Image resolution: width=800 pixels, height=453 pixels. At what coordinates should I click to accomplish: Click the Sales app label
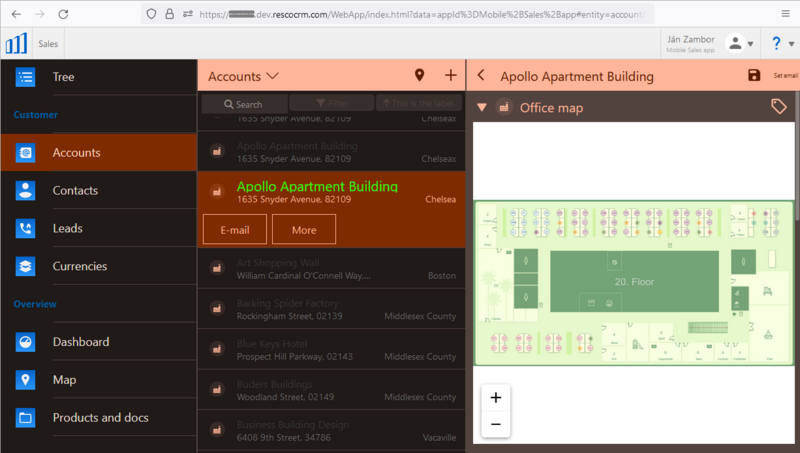48,44
